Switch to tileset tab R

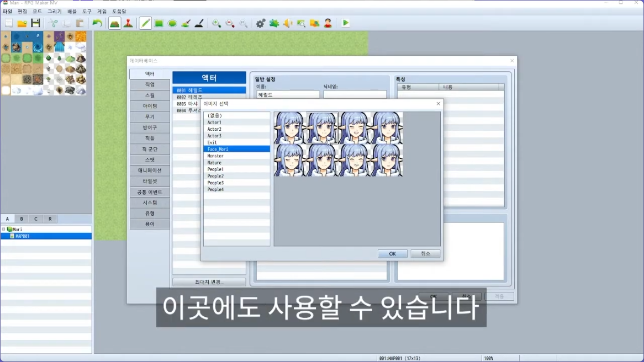point(50,219)
